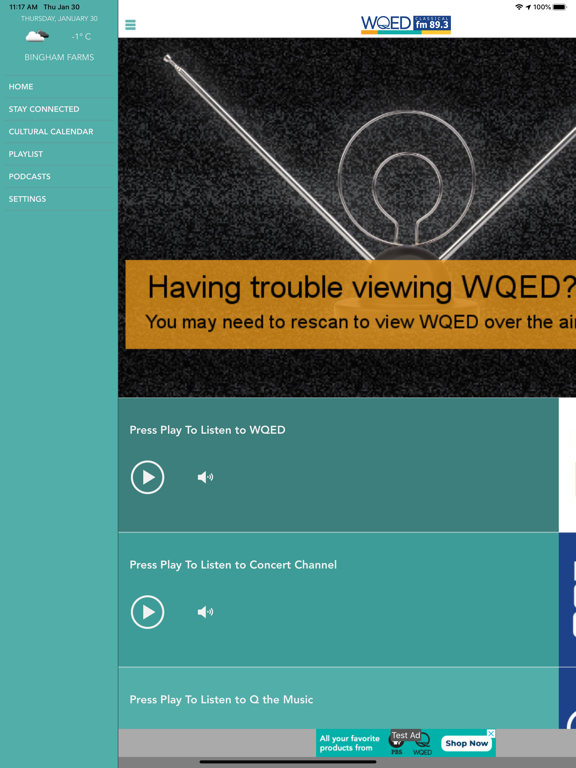Open the Cultural Calendar
Viewport: 576px width, 768px height.
click(59, 132)
